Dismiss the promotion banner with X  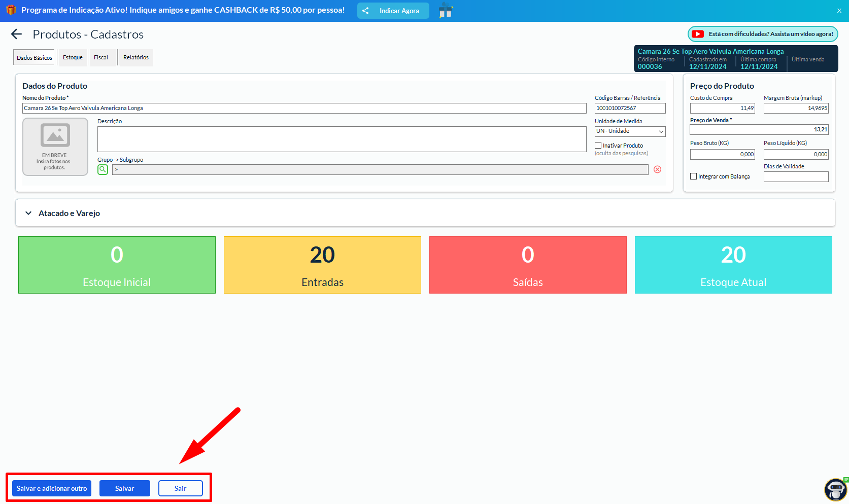(x=839, y=11)
